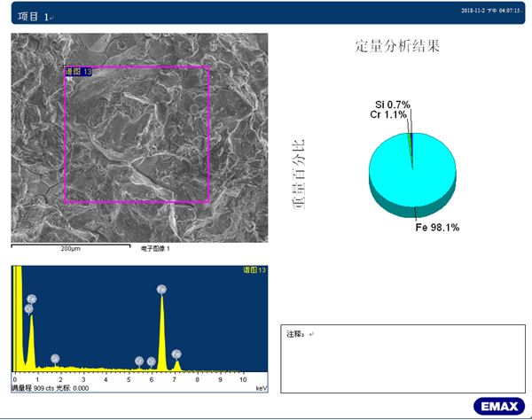This screenshot has width=532, height=420.
Task: Click the EMAX logo
Action: pyautogui.click(x=495, y=406)
